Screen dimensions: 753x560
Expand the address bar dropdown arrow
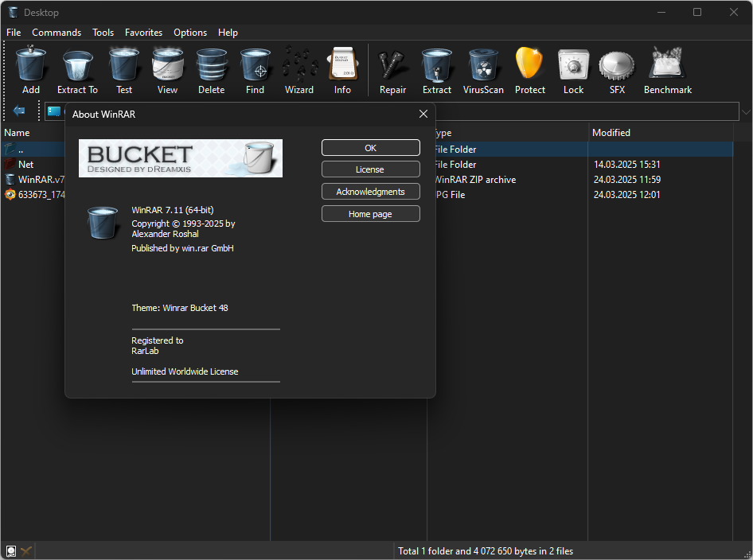[746, 112]
